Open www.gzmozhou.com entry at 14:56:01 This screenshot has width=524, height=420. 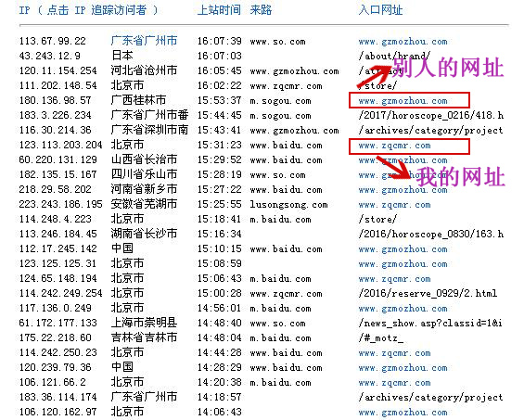click(x=403, y=309)
